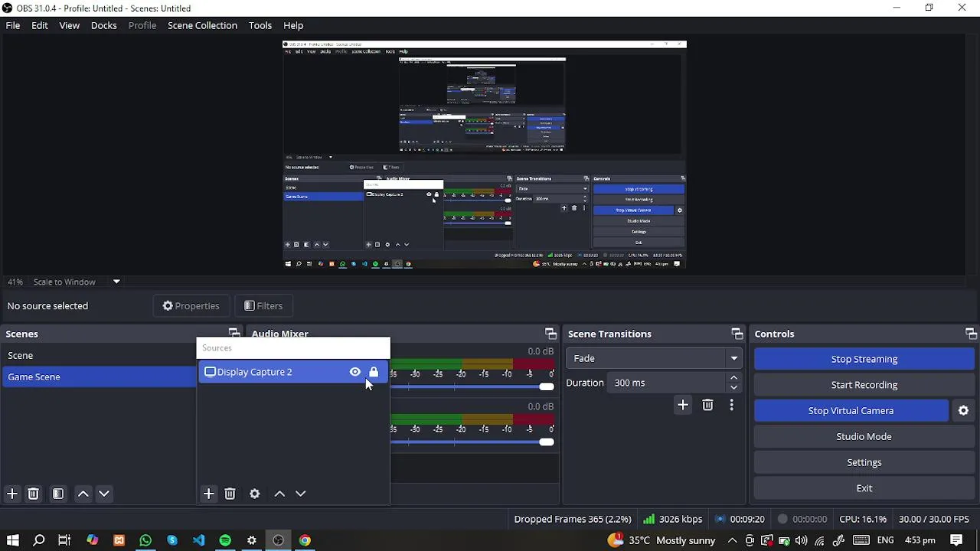Image resolution: width=980 pixels, height=551 pixels.
Task: Move source up with the Sources up arrow
Action: (279, 494)
